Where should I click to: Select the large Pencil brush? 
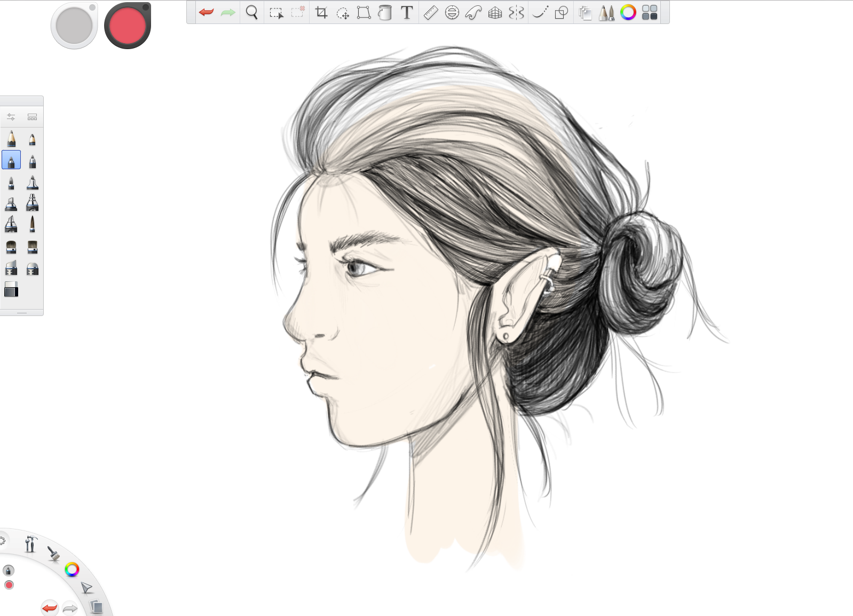pos(11,139)
